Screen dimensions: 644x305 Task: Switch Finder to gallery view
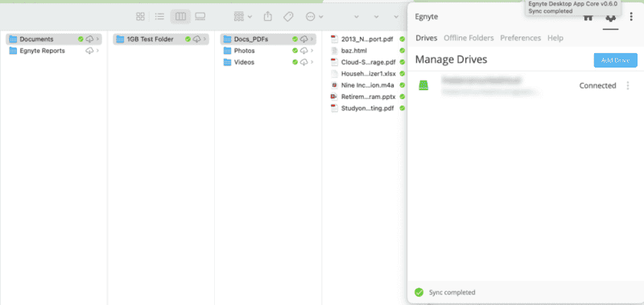(x=200, y=16)
